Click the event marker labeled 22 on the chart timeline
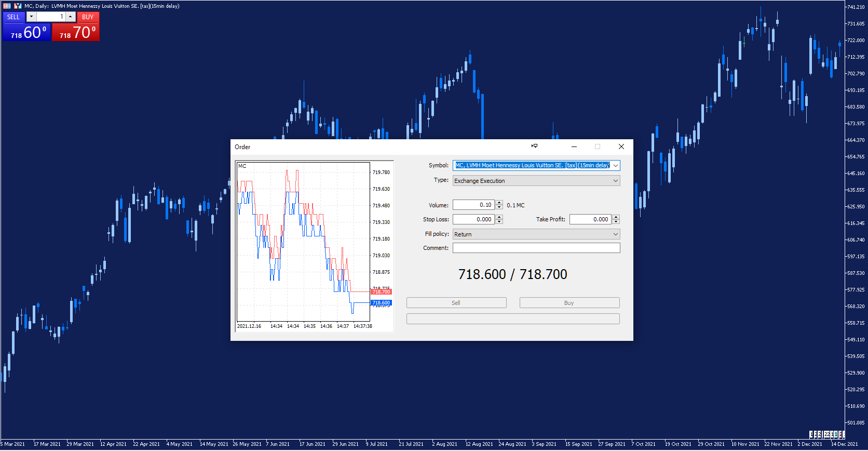 click(x=827, y=434)
